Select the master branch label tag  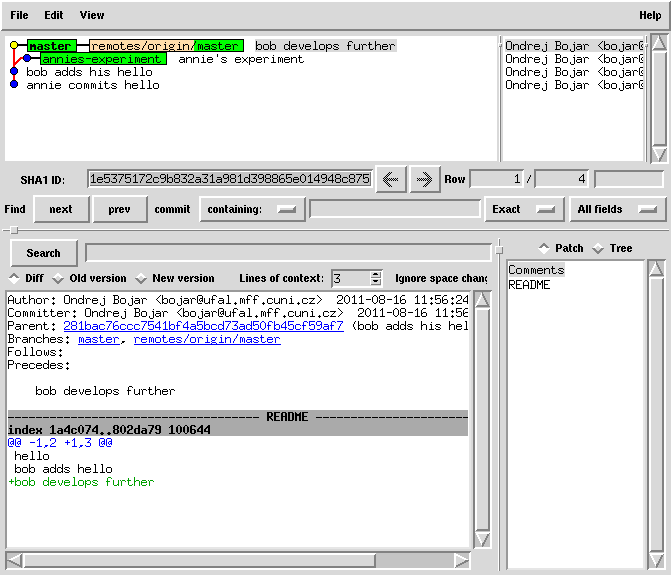point(50,46)
